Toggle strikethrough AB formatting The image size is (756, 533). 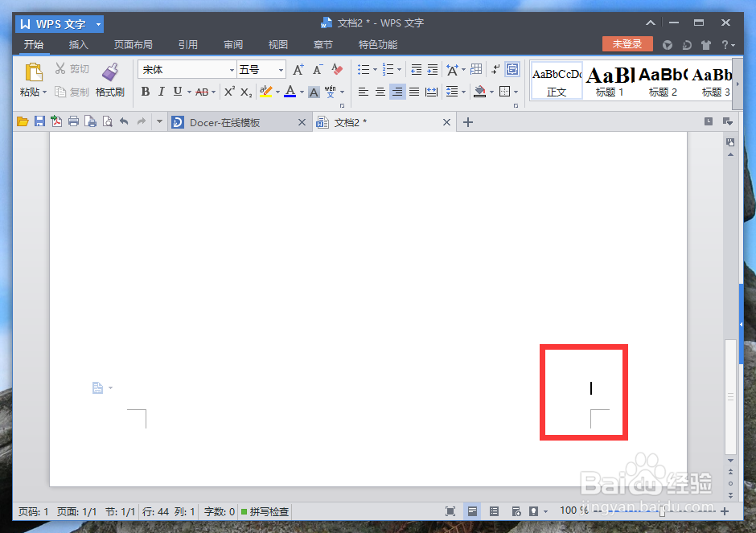(x=202, y=92)
